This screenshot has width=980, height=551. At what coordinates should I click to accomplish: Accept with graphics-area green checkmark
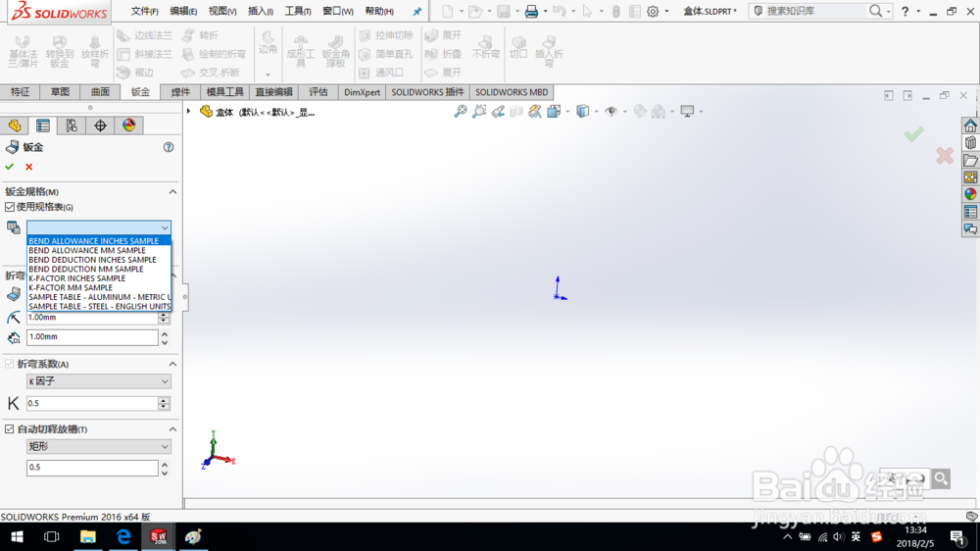[913, 134]
